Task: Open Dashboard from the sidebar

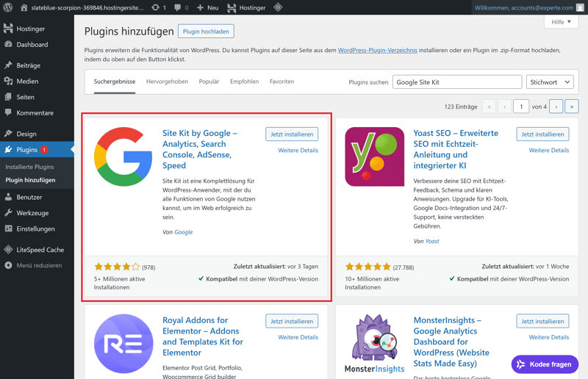Action: click(32, 45)
